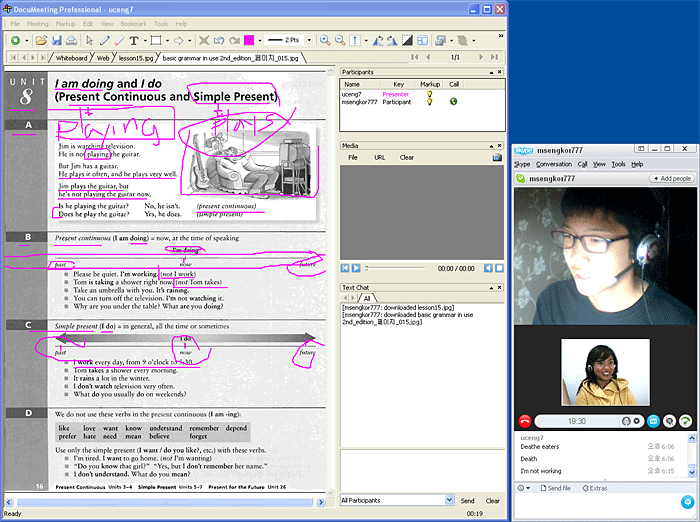
Task: Click the screen share toolbar icon
Action: [x=440, y=40]
